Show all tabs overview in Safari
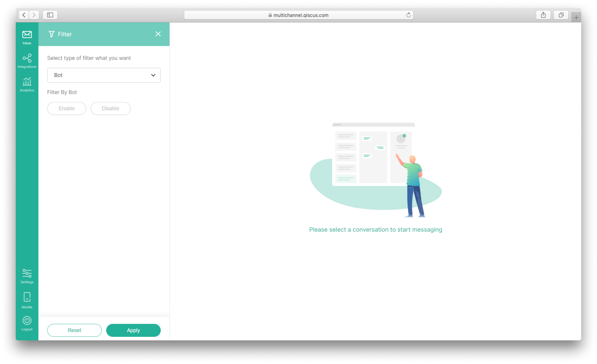 pos(561,15)
